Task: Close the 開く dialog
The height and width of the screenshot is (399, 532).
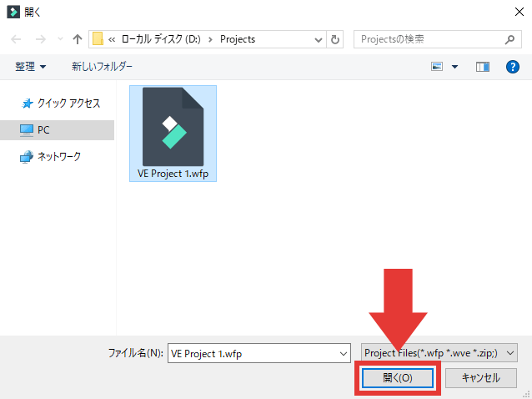Action: tap(519, 13)
